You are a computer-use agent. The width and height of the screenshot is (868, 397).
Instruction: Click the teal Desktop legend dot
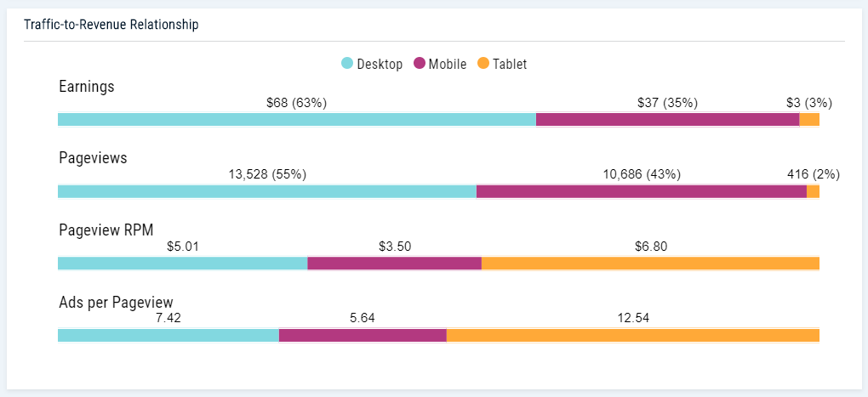point(347,64)
